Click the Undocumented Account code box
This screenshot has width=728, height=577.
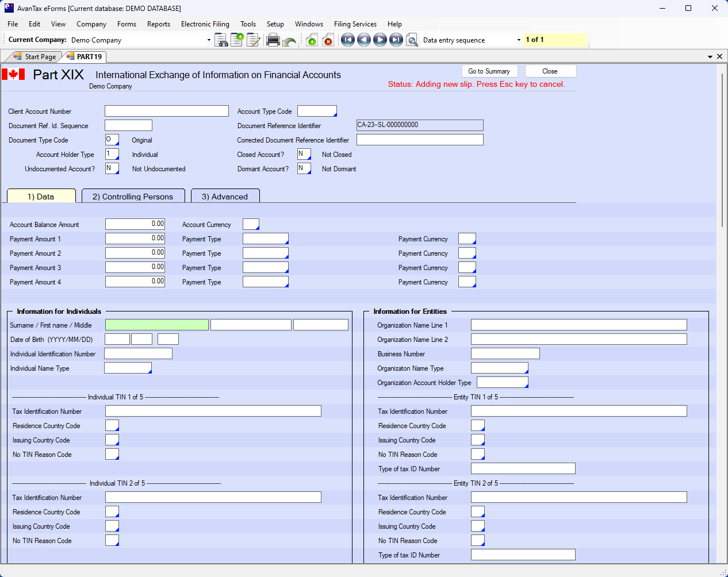[x=112, y=168]
